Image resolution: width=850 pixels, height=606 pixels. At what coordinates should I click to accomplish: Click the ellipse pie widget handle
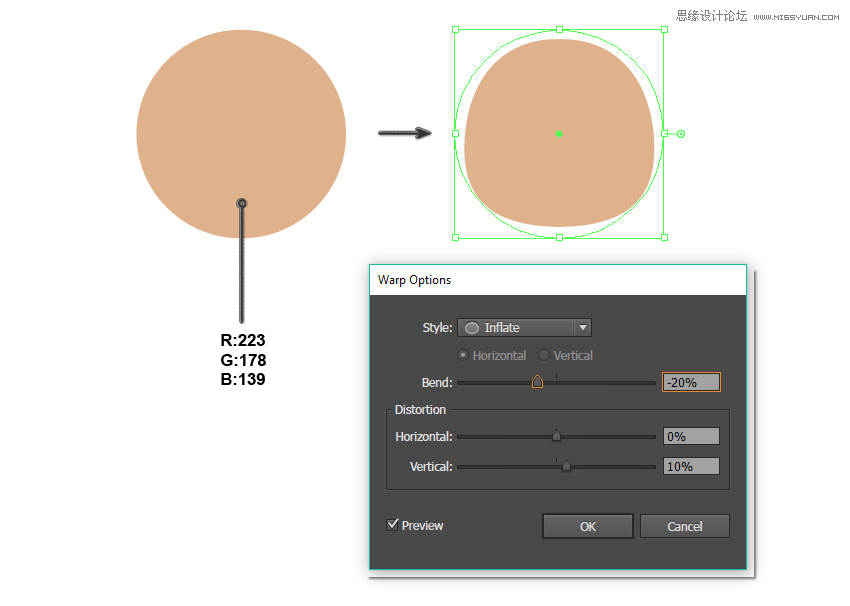point(681,134)
